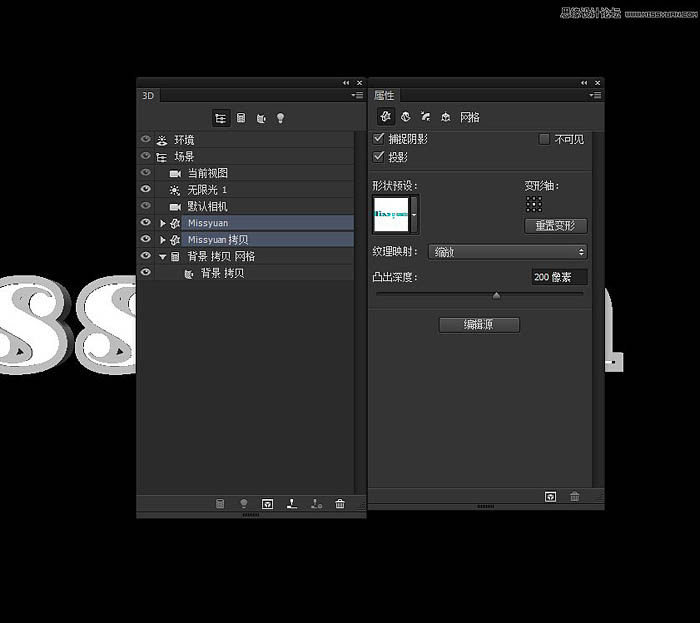Filter 3D panel by whole scene
Image resolution: width=700 pixels, height=623 pixels.
click(x=221, y=118)
